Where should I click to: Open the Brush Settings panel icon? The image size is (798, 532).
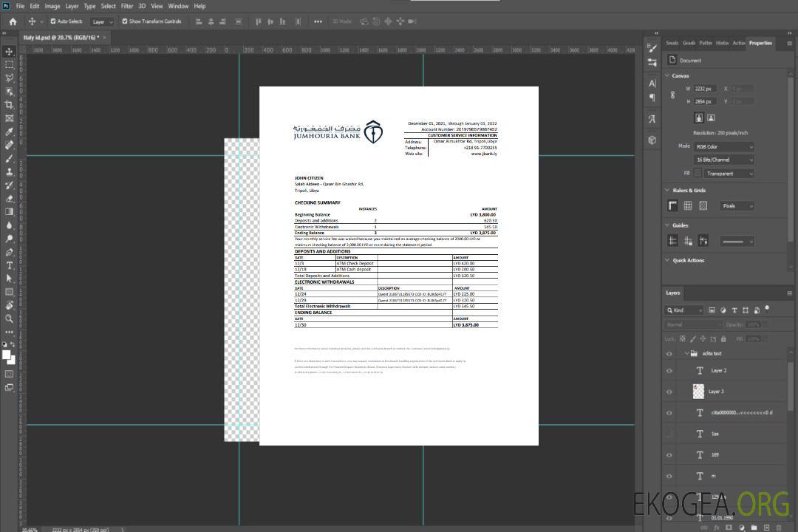click(652, 48)
